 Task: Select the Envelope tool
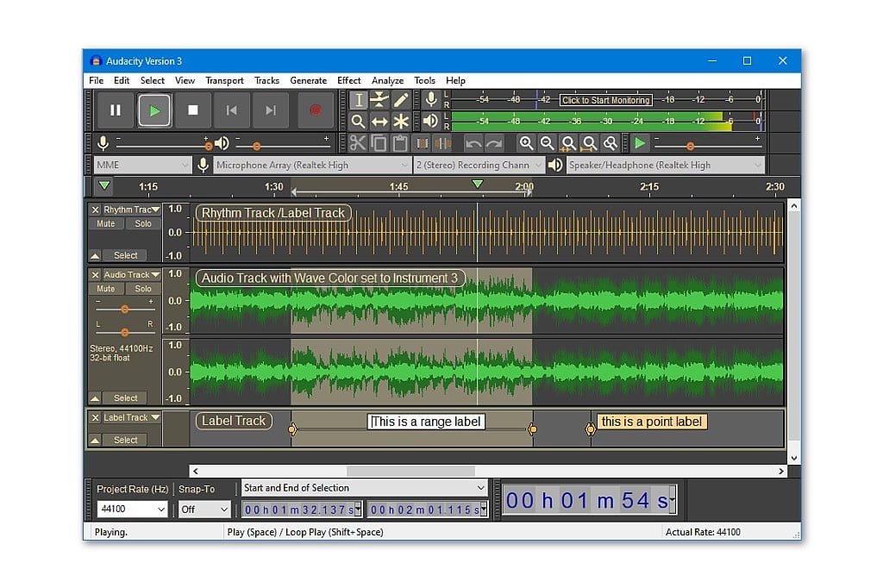(x=379, y=100)
